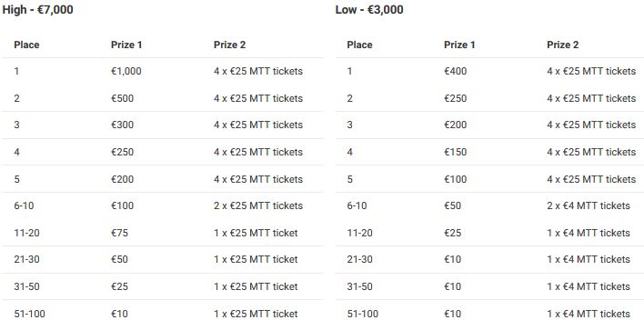Click the €150 fourth place prize in Low table
Image resolution: width=644 pixels, height=330 pixels.
click(x=455, y=152)
